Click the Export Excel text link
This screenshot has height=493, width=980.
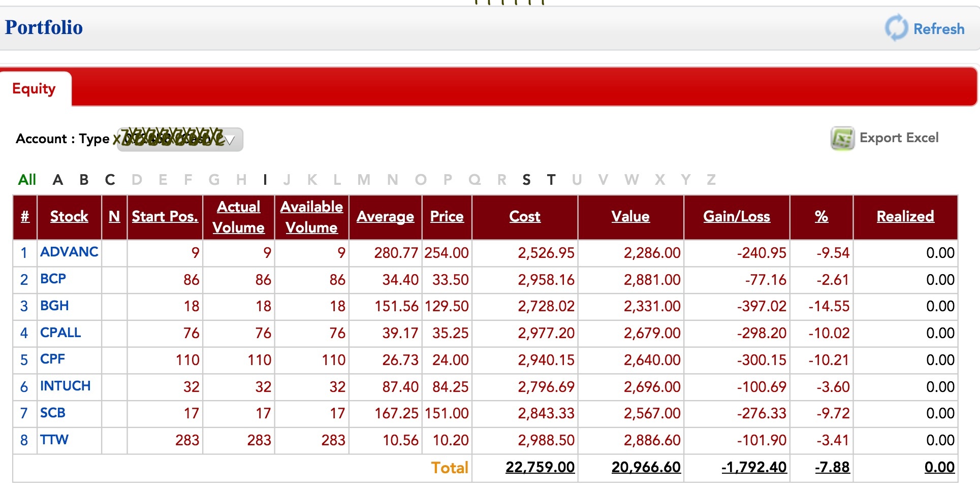click(x=899, y=138)
